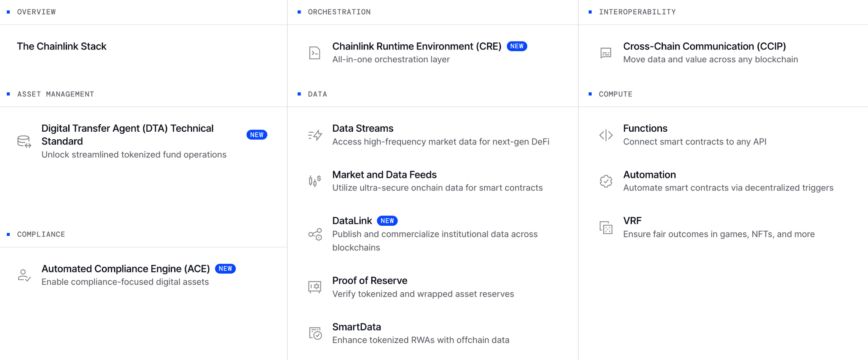Viewport: 868px width, 360px height.
Task: Click the NEW badge next to CRE
Action: 517,46
